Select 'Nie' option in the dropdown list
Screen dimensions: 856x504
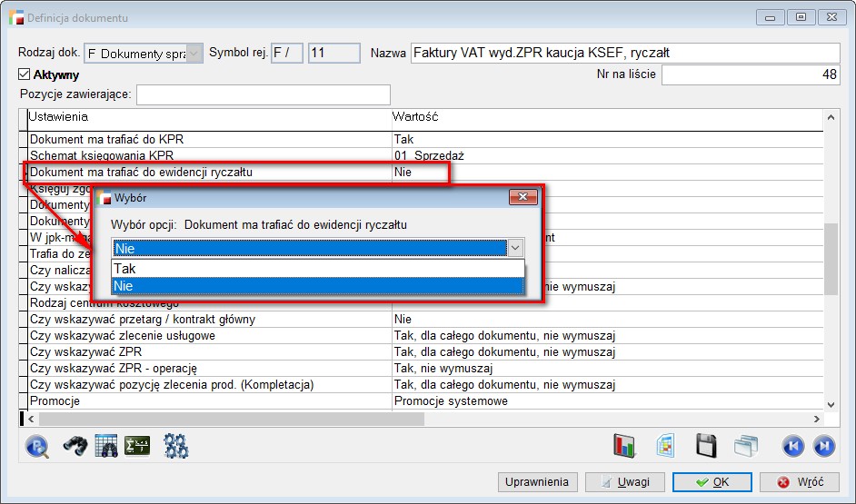coord(318,286)
